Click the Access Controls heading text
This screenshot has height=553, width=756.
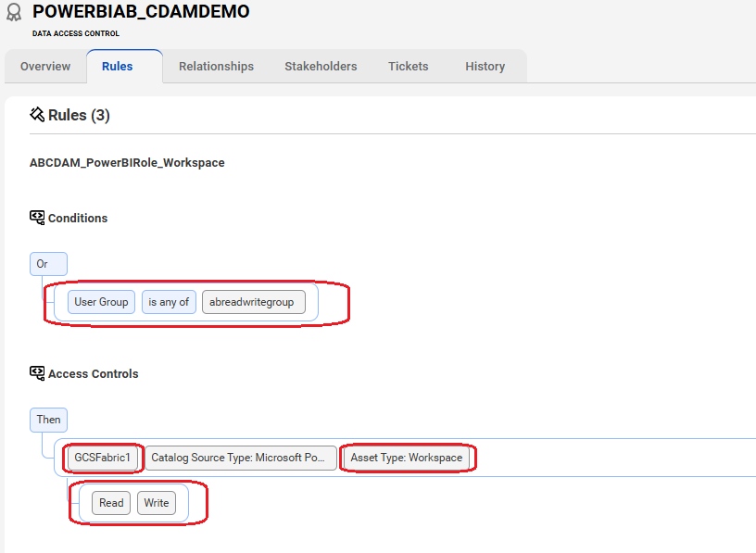pyautogui.click(x=93, y=373)
